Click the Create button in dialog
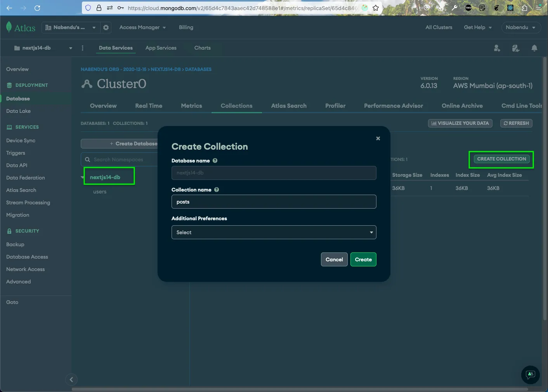The image size is (548, 392). pyautogui.click(x=363, y=259)
